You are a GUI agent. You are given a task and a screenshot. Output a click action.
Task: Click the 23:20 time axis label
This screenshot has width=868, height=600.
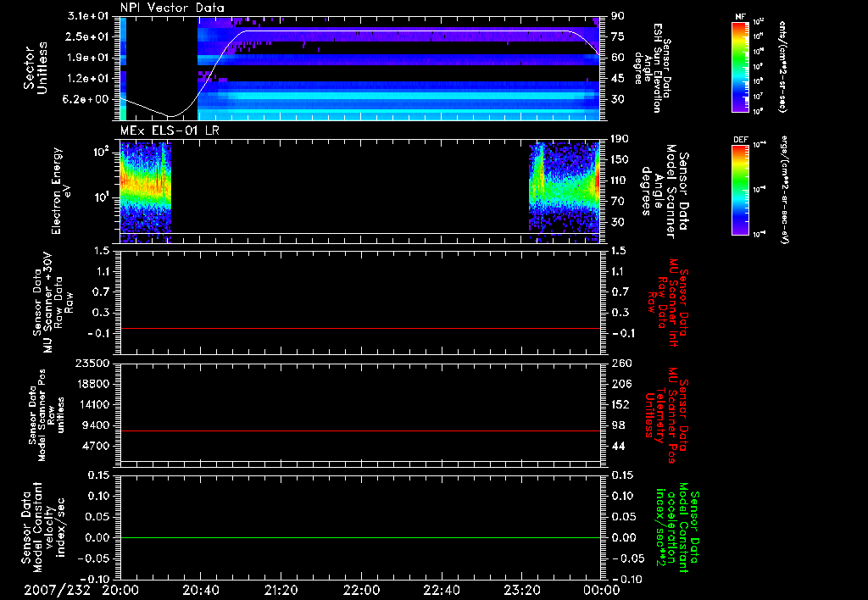point(521,590)
